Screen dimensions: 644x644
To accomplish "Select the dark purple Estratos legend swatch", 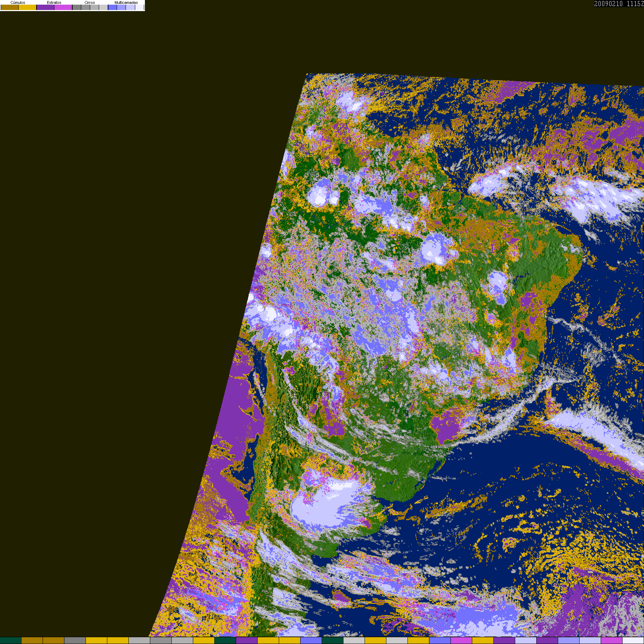I will pos(45,8).
